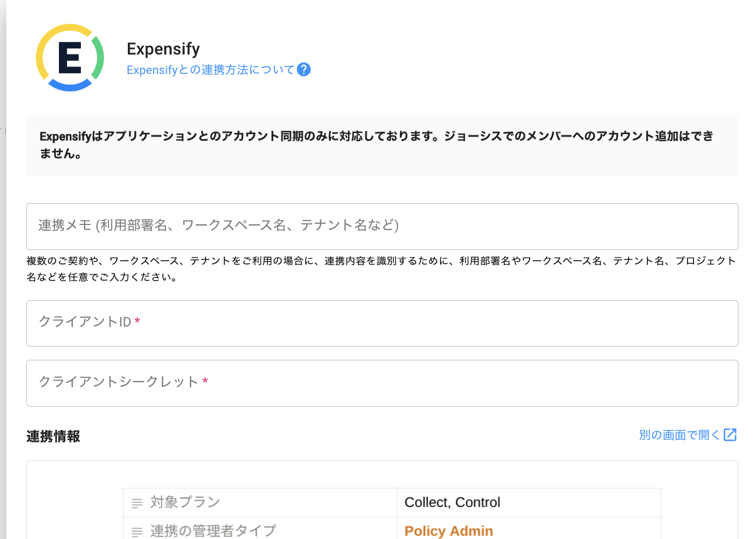Focus the 連携メモ input field

tap(382, 226)
